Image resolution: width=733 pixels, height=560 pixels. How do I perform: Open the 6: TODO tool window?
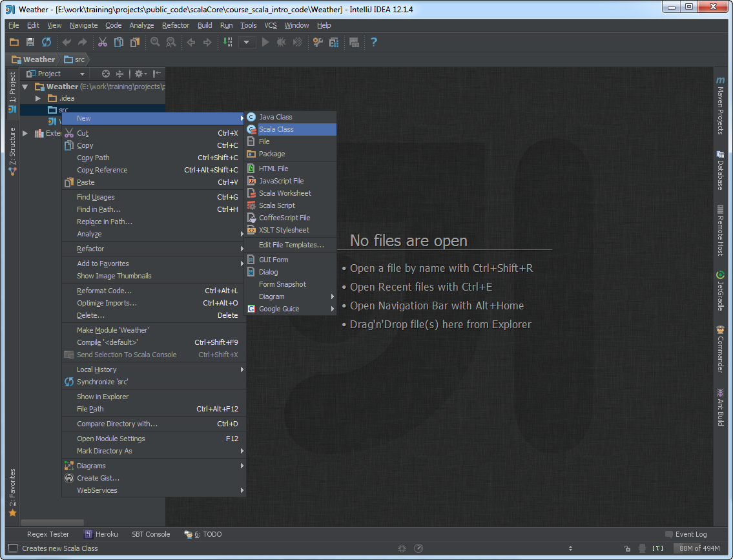[x=203, y=534]
